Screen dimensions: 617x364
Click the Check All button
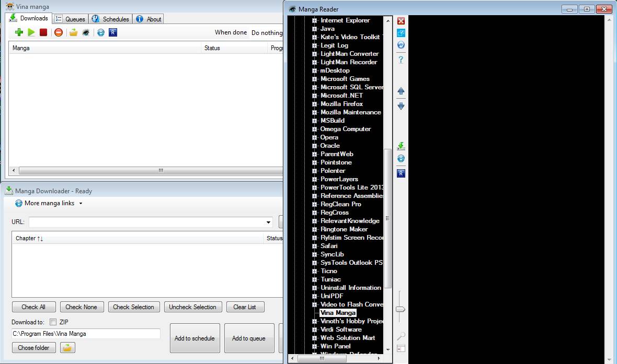tap(33, 307)
